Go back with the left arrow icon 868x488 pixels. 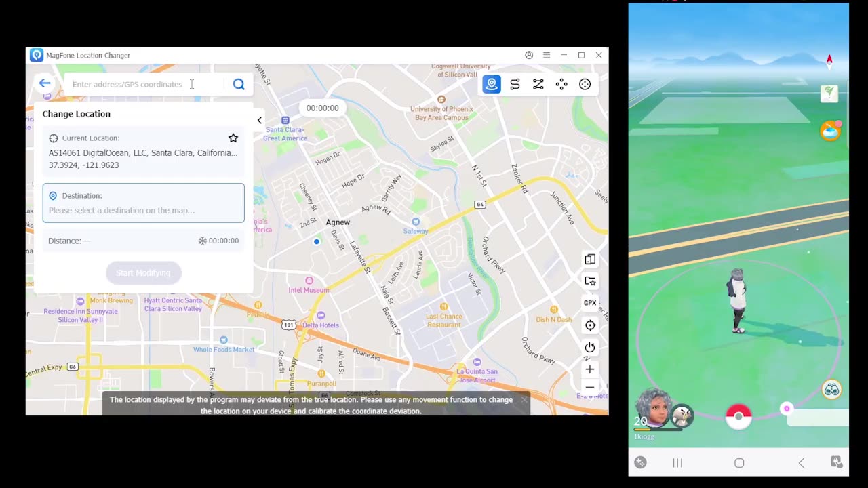[45, 83]
